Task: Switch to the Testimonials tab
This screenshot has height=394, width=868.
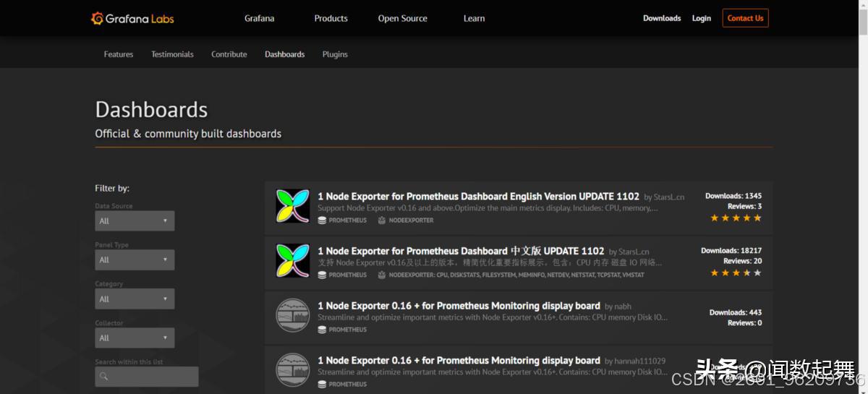Action: pos(172,54)
